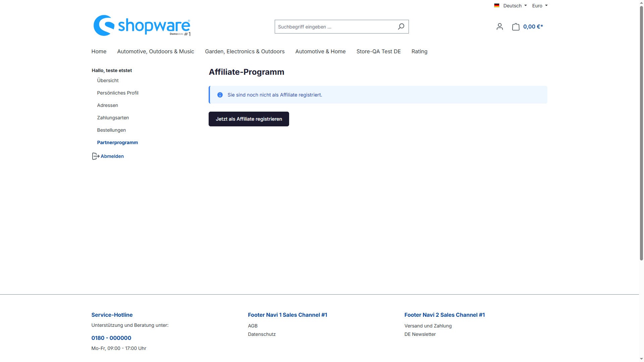Click the Abmelden logout icon
This screenshot has width=644, height=362.
pyautogui.click(x=96, y=156)
